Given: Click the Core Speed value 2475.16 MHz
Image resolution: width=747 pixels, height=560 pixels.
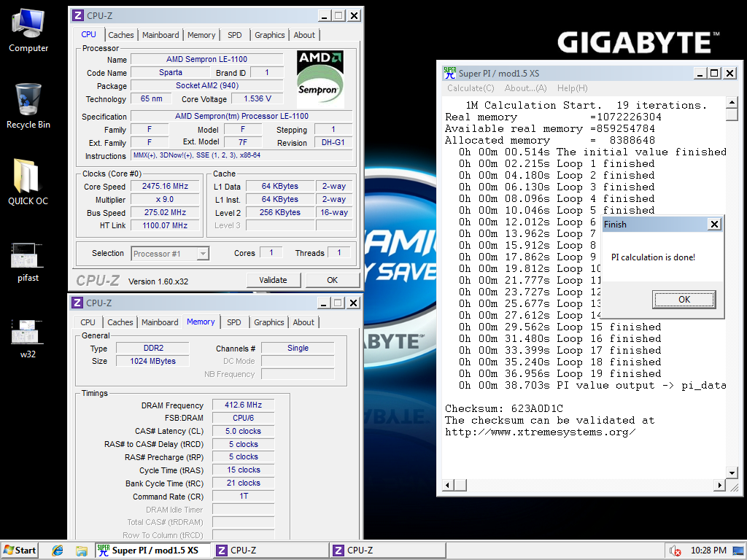Looking at the screenshot, I should (x=166, y=186).
